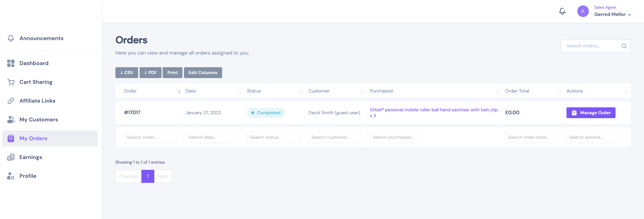Click the purple user avatar icon
The height and width of the screenshot is (219, 644).
[583, 11]
